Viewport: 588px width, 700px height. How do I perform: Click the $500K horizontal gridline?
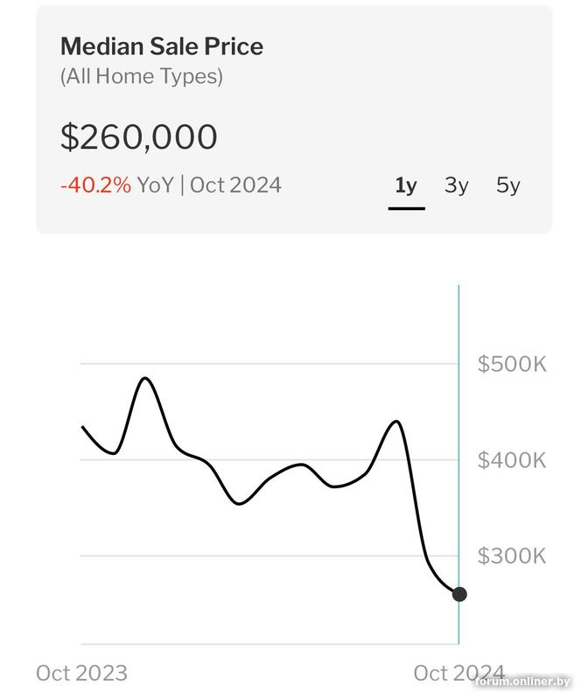point(262,363)
